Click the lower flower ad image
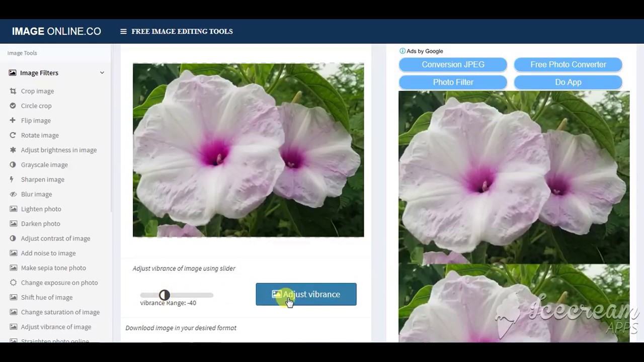 coord(514,303)
